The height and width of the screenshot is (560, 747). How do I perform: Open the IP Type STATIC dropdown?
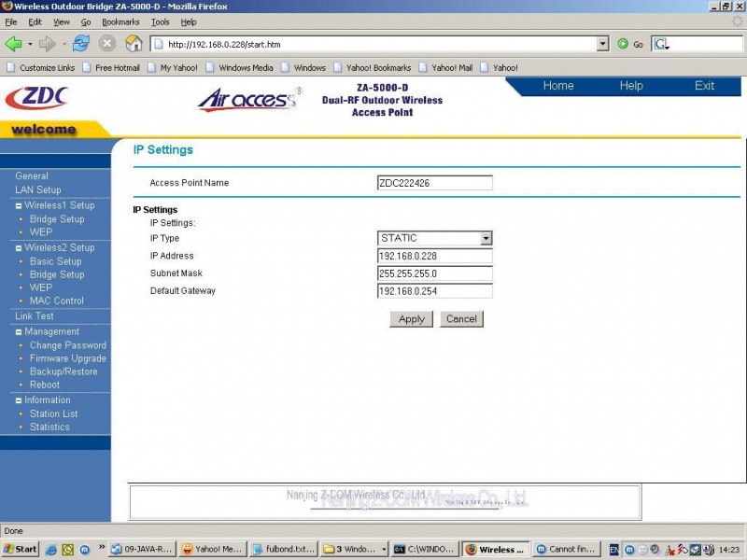click(x=486, y=238)
